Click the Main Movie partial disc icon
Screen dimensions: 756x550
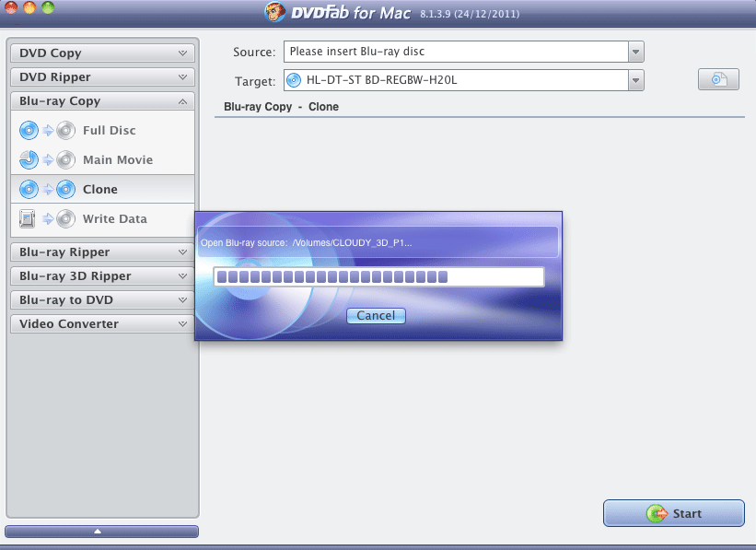pos(29,159)
